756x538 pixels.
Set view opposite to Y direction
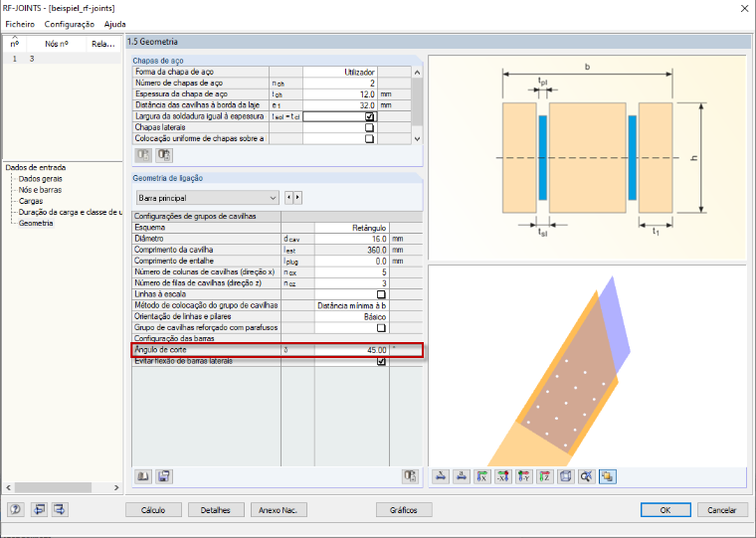coord(523,476)
